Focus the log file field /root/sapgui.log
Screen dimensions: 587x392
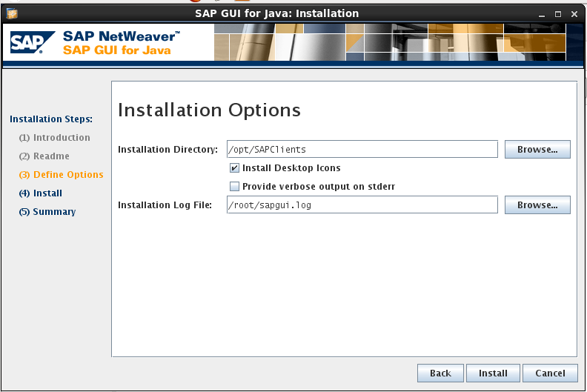362,205
